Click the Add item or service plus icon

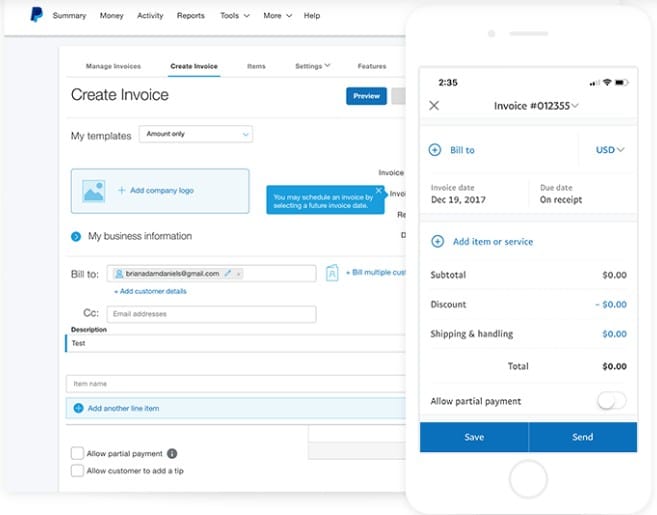[x=437, y=241]
